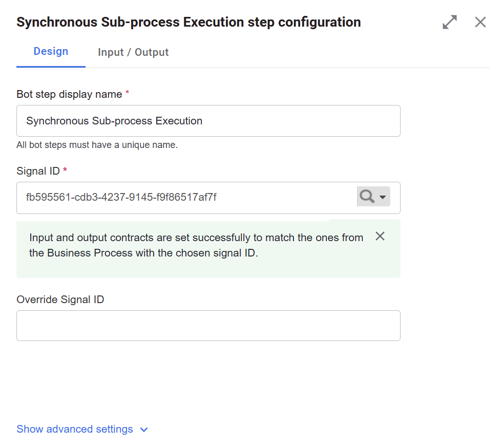Switch to the Design tab
The height and width of the screenshot is (448, 502).
(x=51, y=51)
